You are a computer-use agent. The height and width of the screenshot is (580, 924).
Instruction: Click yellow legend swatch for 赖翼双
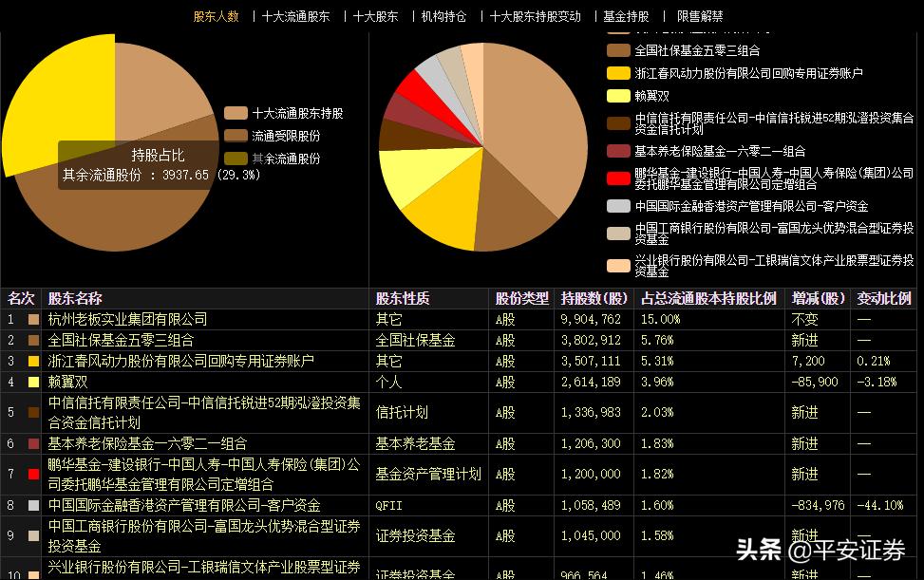tap(619, 96)
